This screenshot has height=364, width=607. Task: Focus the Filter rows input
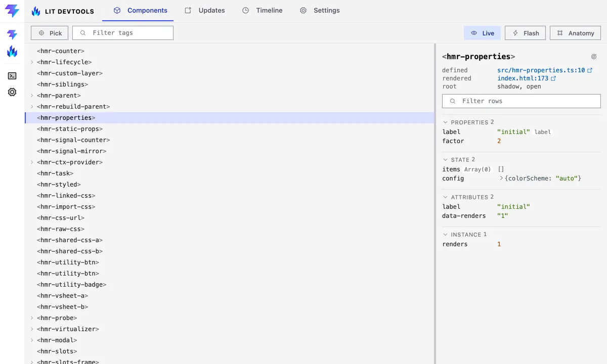point(522,101)
